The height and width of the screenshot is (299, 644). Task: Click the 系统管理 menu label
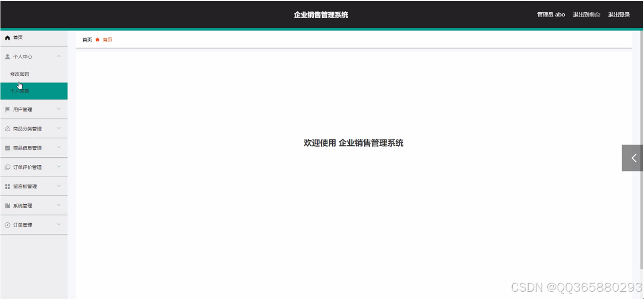pos(22,206)
